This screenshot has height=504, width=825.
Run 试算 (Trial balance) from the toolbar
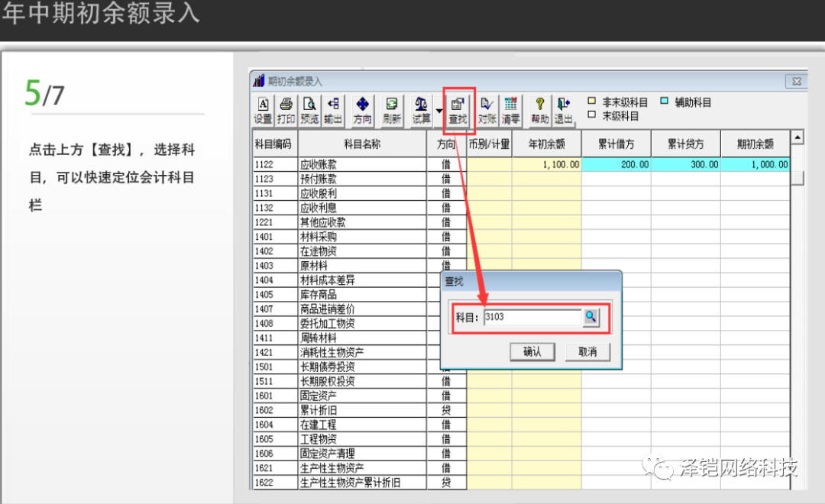[x=421, y=110]
